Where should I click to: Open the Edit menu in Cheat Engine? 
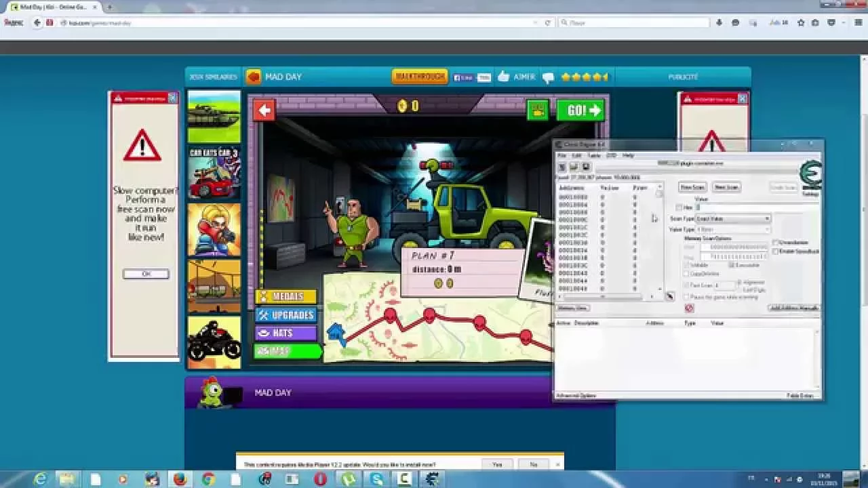click(x=576, y=155)
